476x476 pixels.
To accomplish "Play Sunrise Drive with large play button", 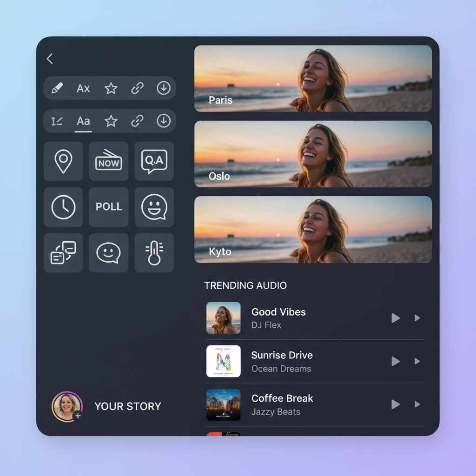I will (x=396, y=361).
